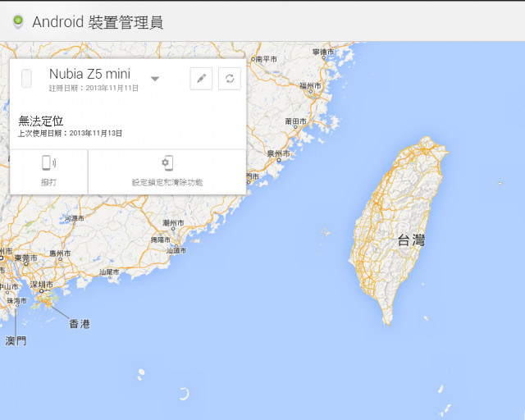Click the 惠州市 city label
The width and height of the screenshot is (525, 420).
pos(60,253)
